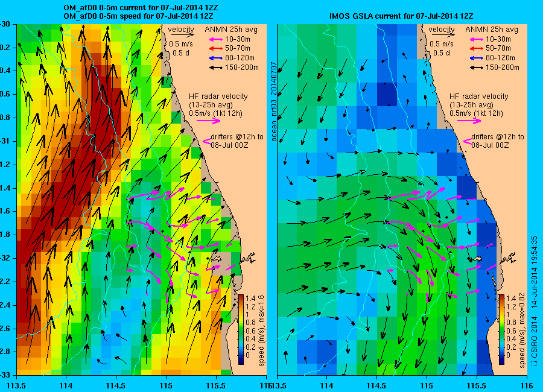Click the '14-Jul-2014 19:54:35' timestamp

point(534,272)
